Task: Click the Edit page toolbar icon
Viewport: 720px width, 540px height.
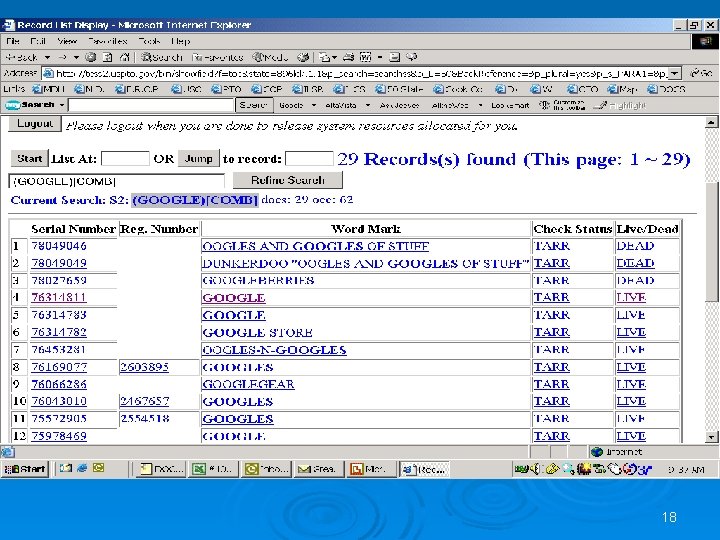Action: coord(366,57)
